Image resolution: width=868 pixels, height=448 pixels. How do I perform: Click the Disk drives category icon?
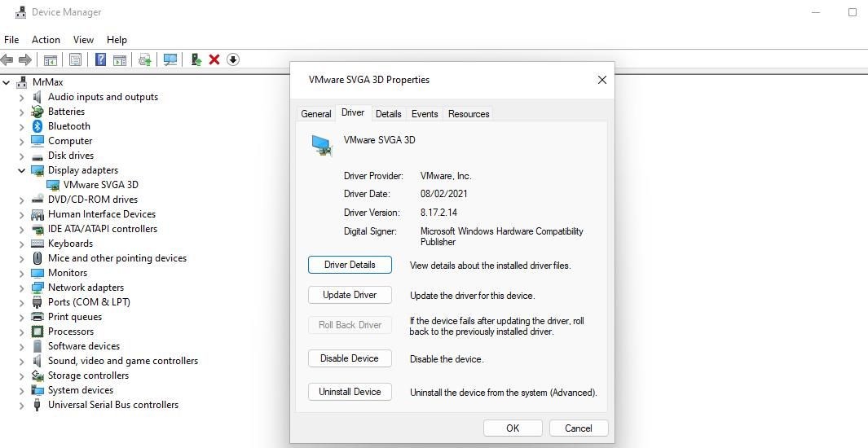pyautogui.click(x=37, y=156)
